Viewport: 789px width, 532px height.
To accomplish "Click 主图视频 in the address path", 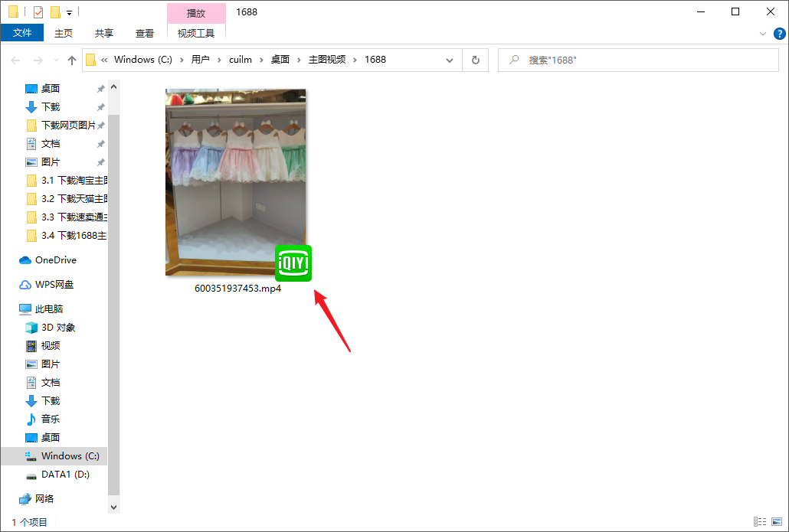I will 327,60.
